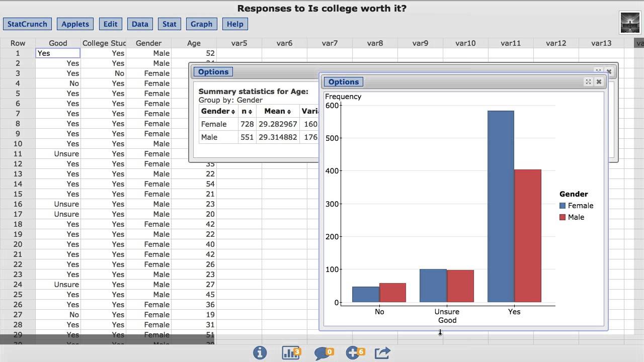Screen dimensions: 644x362
Task: Open the comments speech bubble icon
Action: tap(325, 353)
